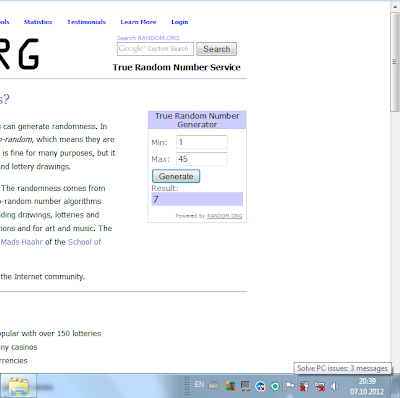
Task: Open the AVG antivirus tray icon
Action: coord(230,386)
